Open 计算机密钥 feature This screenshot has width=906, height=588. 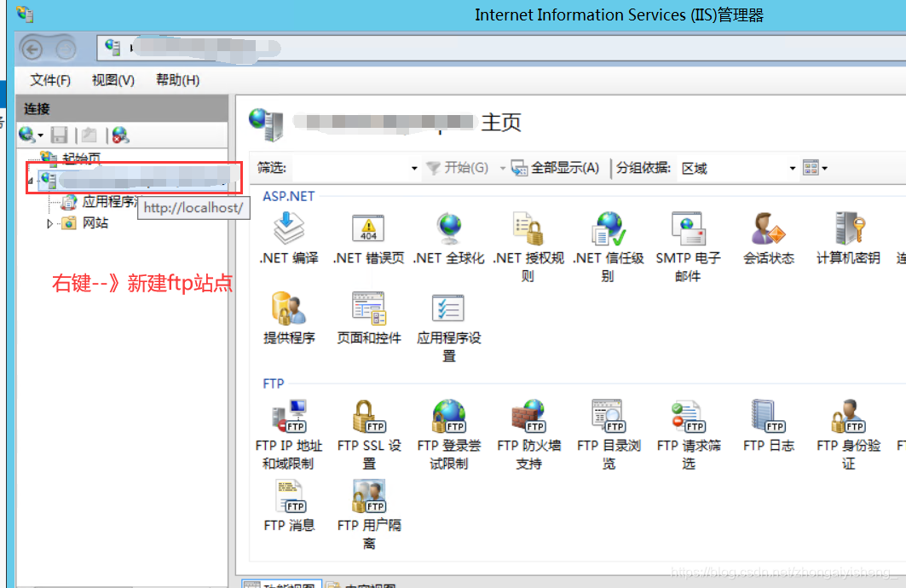[848, 238]
